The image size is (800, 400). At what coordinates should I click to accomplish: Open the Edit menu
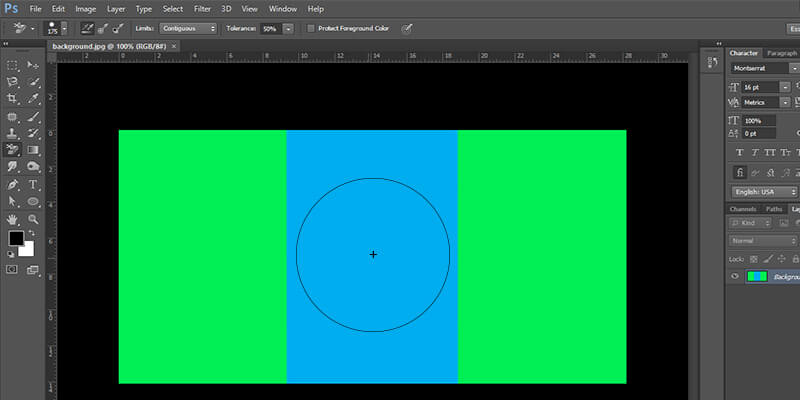point(58,9)
